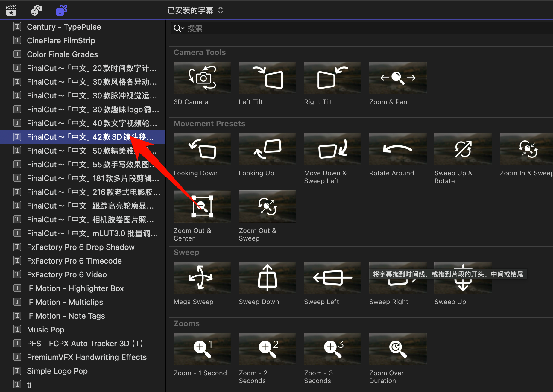The width and height of the screenshot is (553, 392).
Task: Select the Zoom Over Duration preset
Action: tap(398, 349)
